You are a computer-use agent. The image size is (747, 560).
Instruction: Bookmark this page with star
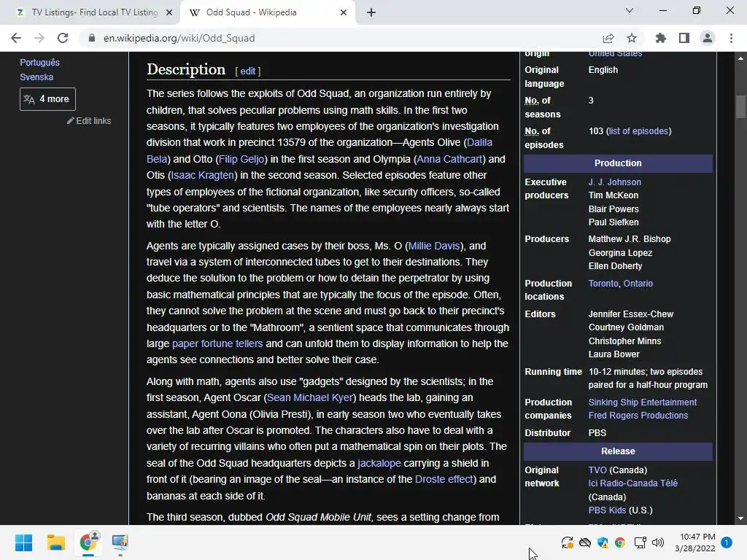(x=632, y=38)
